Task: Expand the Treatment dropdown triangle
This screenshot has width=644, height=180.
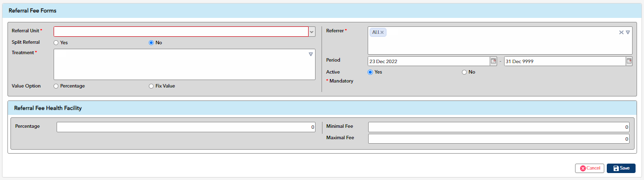Action: (x=311, y=54)
